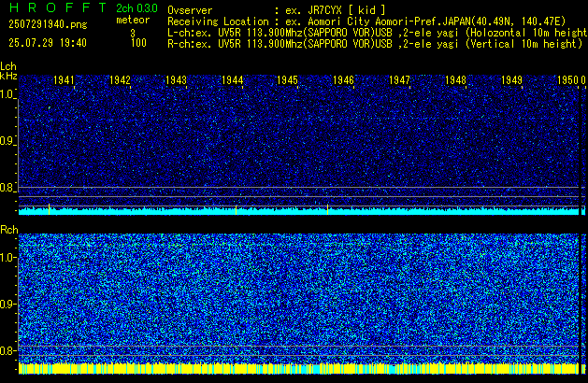
Task: Click the Receiving Location Aomori City line
Action: point(366,21)
